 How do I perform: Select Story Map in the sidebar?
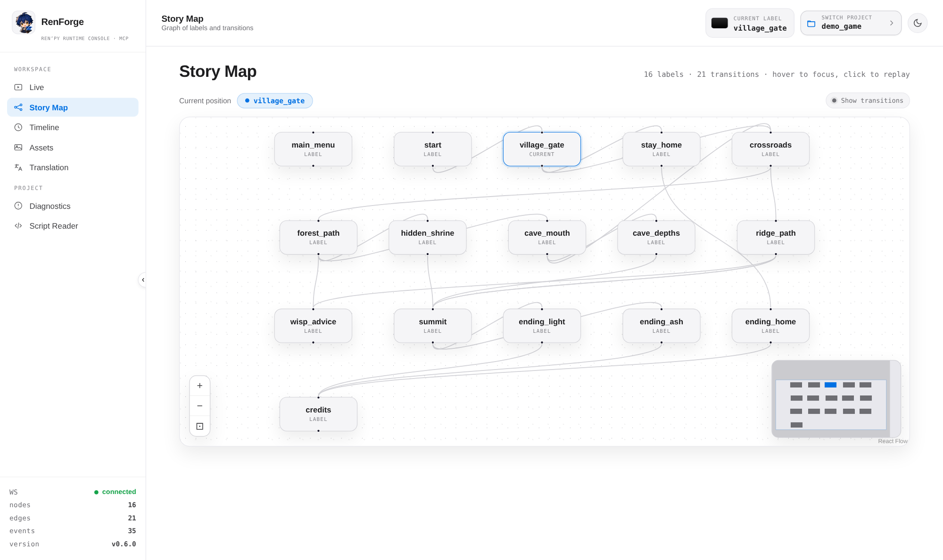pyautogui.click(x=73, y=107)
